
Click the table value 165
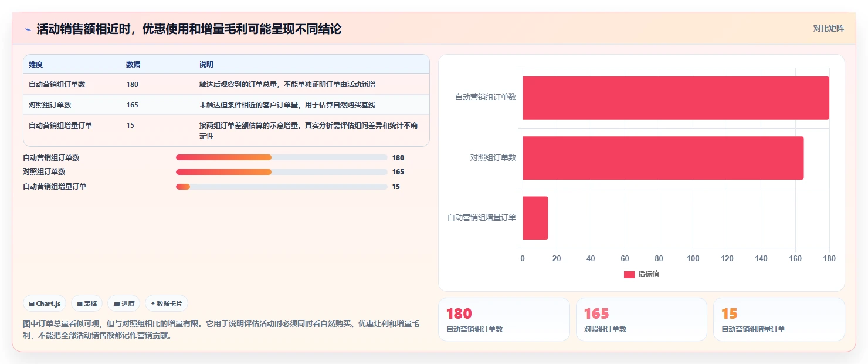coord(132,105)
